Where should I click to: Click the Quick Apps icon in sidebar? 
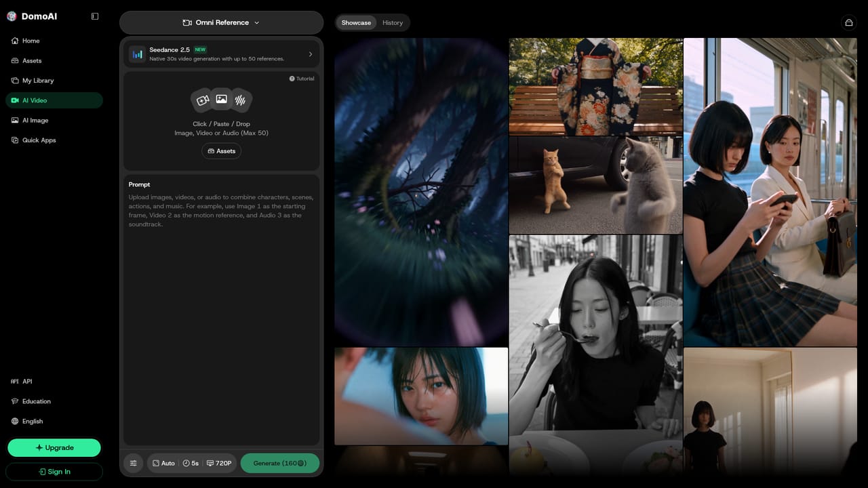pos(15,140)
